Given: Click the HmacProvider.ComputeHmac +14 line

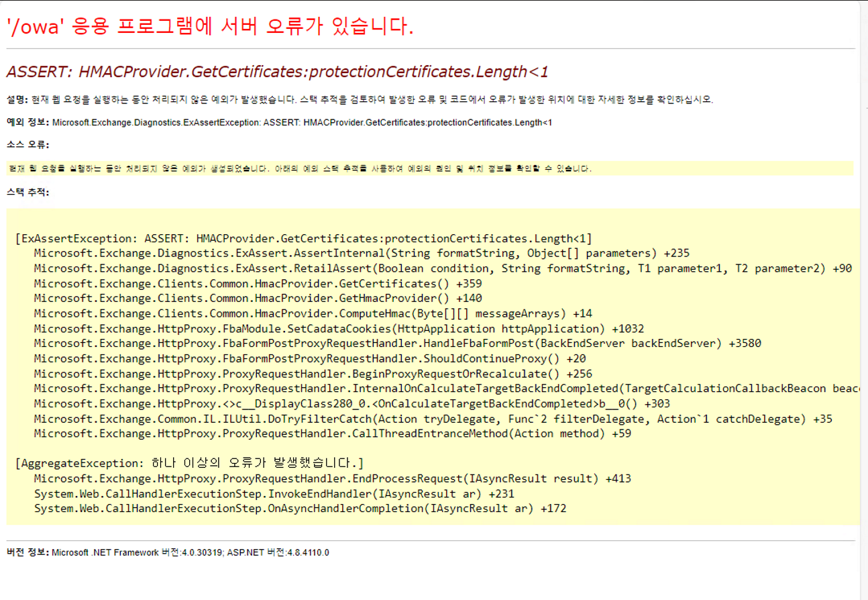Looking at the screenshot, I should point(313,313).
